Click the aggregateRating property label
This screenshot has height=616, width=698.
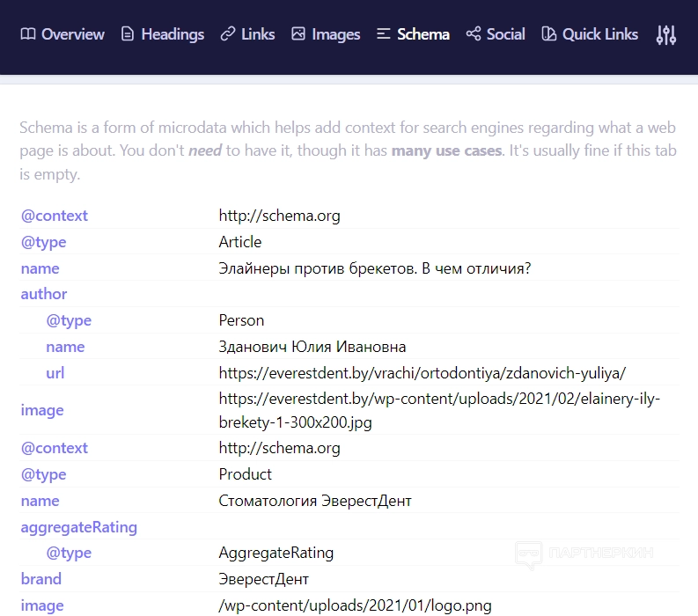tap(79, 527)
